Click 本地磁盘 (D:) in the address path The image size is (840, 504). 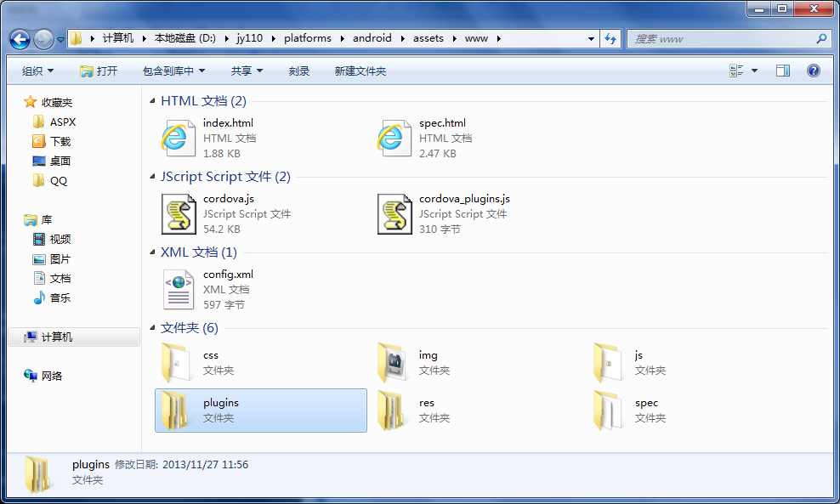click(184, 38)
